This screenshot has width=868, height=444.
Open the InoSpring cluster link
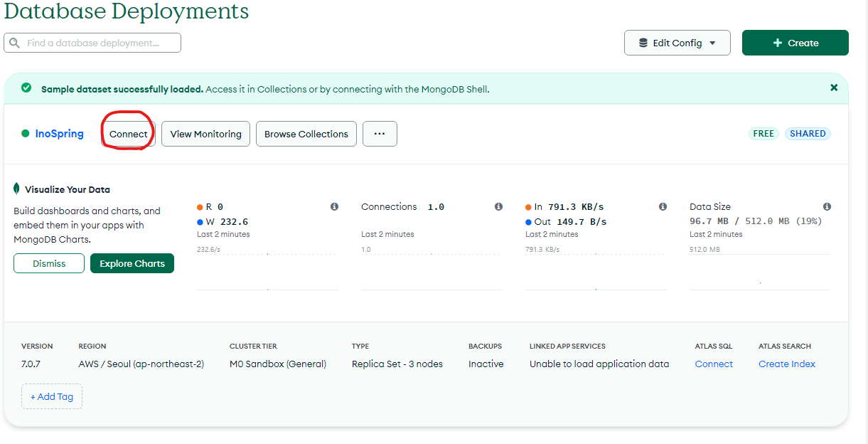[59, 134]
